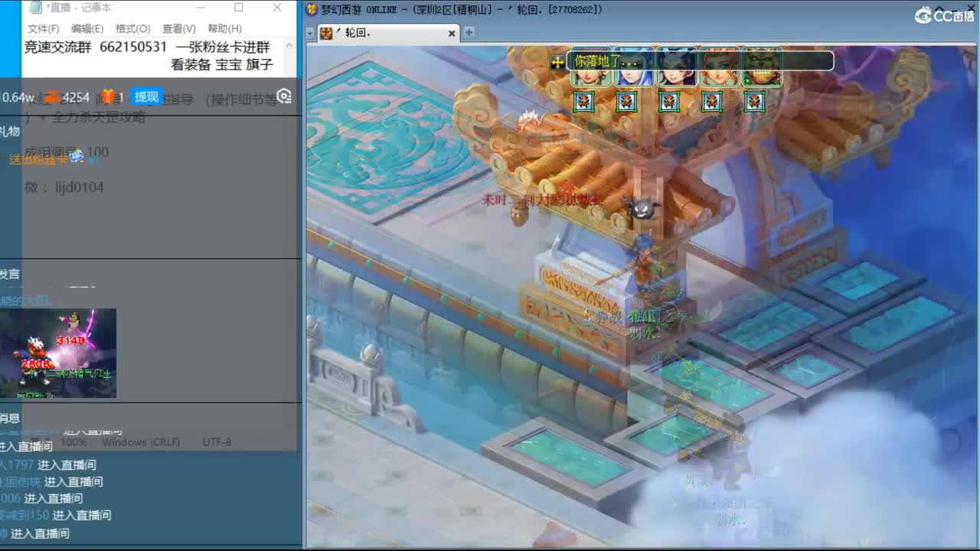The width and height of the screenshot is (980, 551).
Task: Select the first team member portrait
Action: coord(591,68)
